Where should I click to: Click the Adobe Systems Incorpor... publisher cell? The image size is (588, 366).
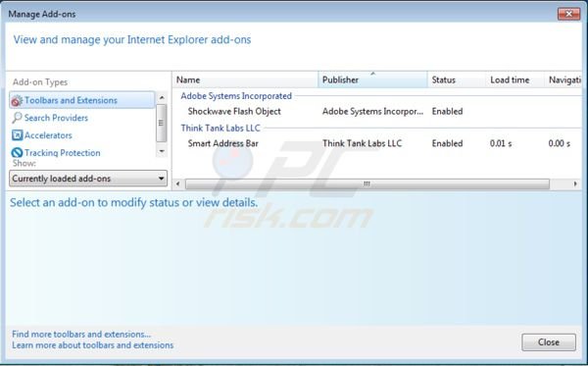point(372,112)
